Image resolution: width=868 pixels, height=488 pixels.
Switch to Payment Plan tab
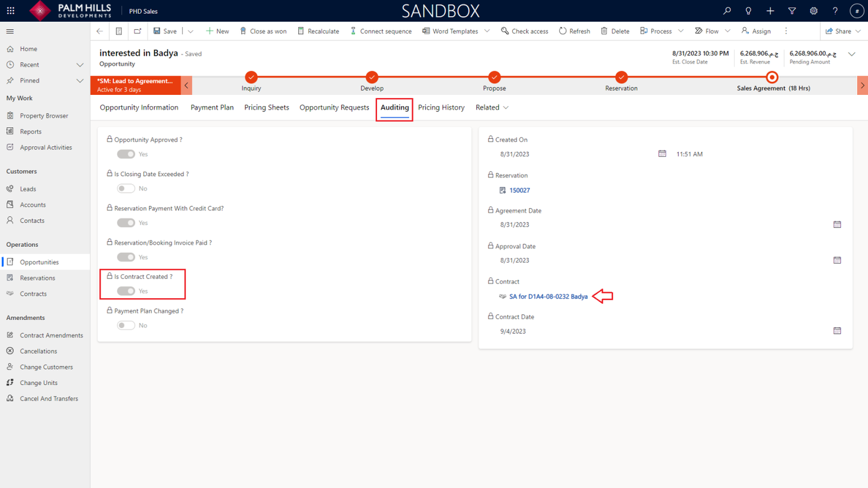[212, 107]
